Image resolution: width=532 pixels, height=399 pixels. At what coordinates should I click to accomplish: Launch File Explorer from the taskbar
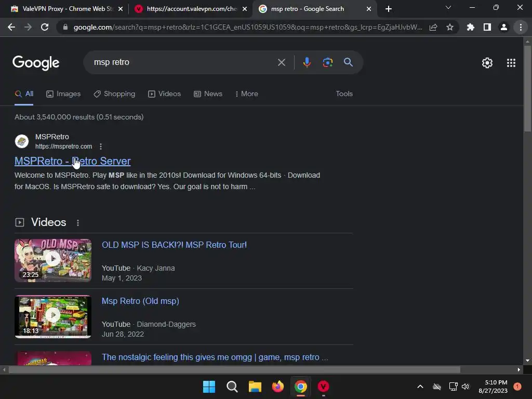(255, 387)
